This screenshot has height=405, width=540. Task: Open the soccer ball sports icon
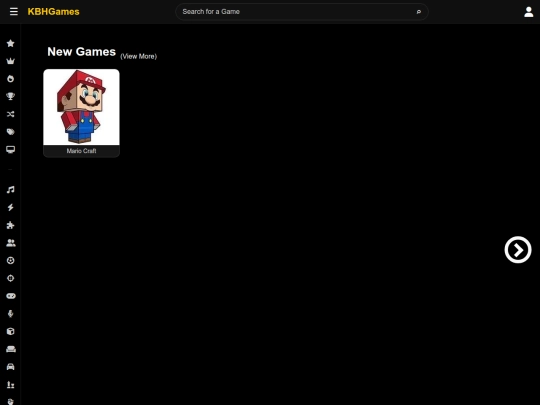point(11,260)
